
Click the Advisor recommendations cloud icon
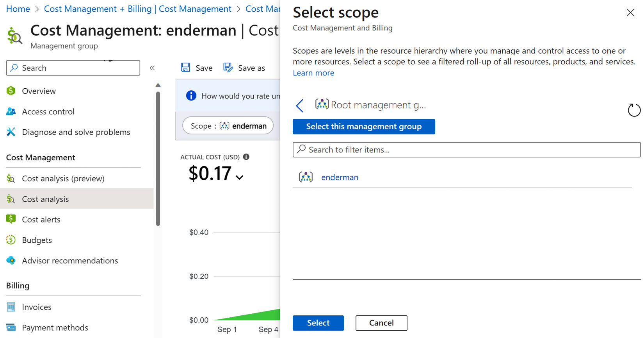pos(11,260)
